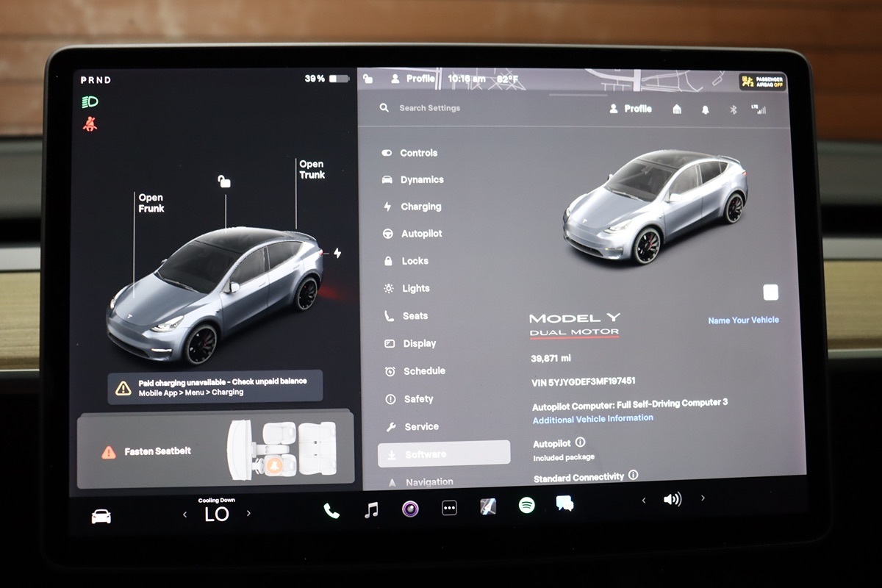Tap the unlock padlock above the car
Screen dimensions: 882x588
pos(224,181)
